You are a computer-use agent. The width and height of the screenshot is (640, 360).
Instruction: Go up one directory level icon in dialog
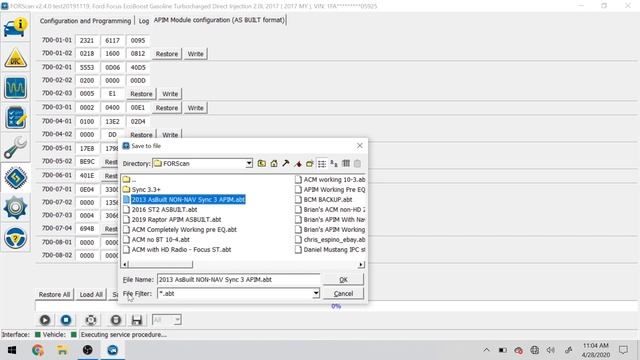pyautogui.click(x=262, y=164)
